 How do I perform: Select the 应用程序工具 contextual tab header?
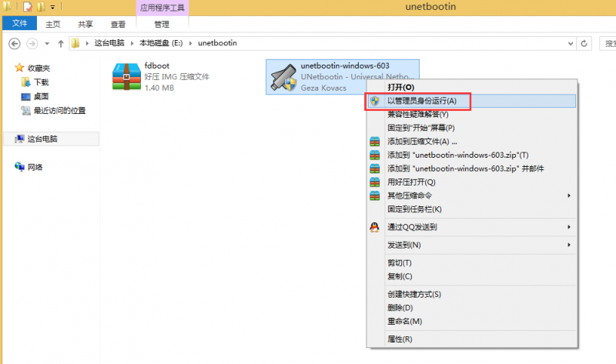(x=162, y=8)
